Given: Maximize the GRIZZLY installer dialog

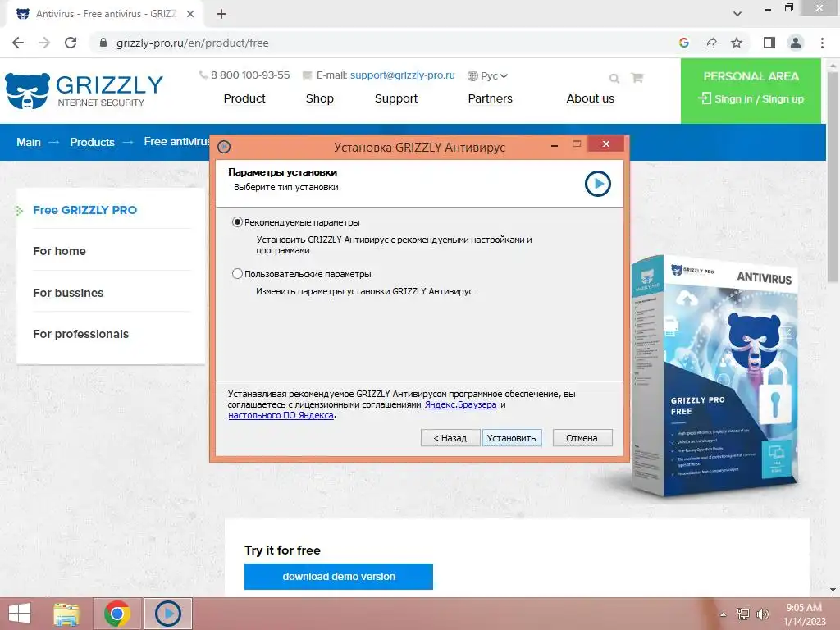Looking at the screenshot, I should coord(577,144).
